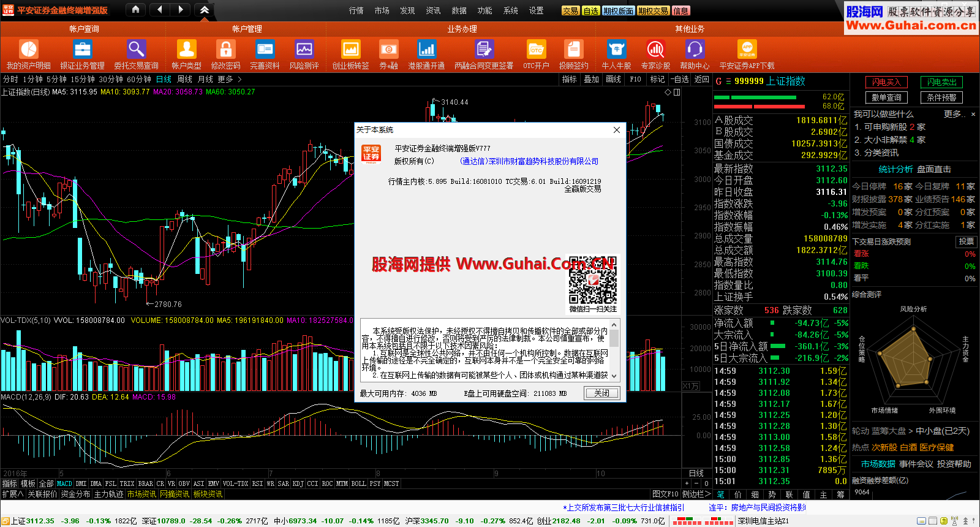Open 牛人牛股 shirt icon

tap(616, 49)
